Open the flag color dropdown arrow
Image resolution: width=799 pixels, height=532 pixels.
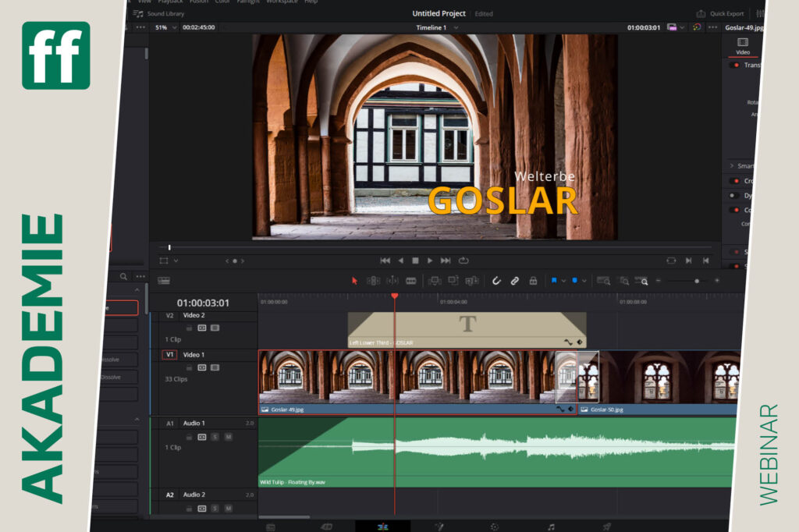563,281
